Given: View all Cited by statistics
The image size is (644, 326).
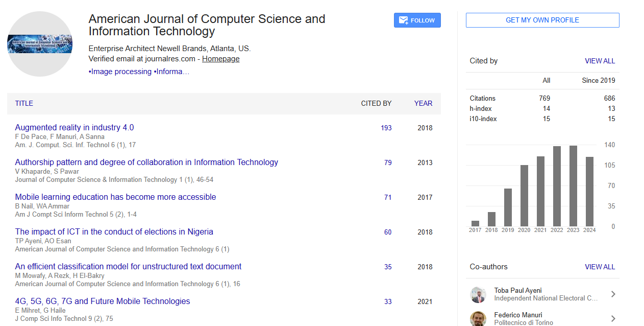Looking at the screenshot, I should pyautogui.click(x=600, y=61).
